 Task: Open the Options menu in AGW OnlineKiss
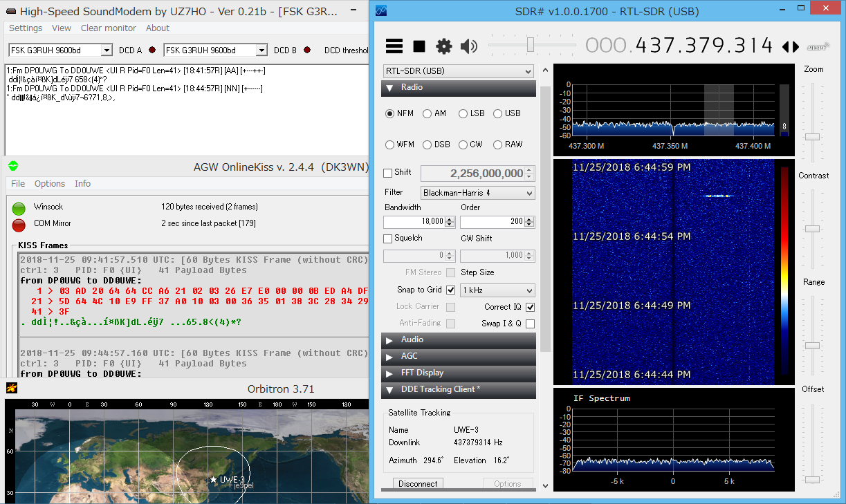[50, 184]
